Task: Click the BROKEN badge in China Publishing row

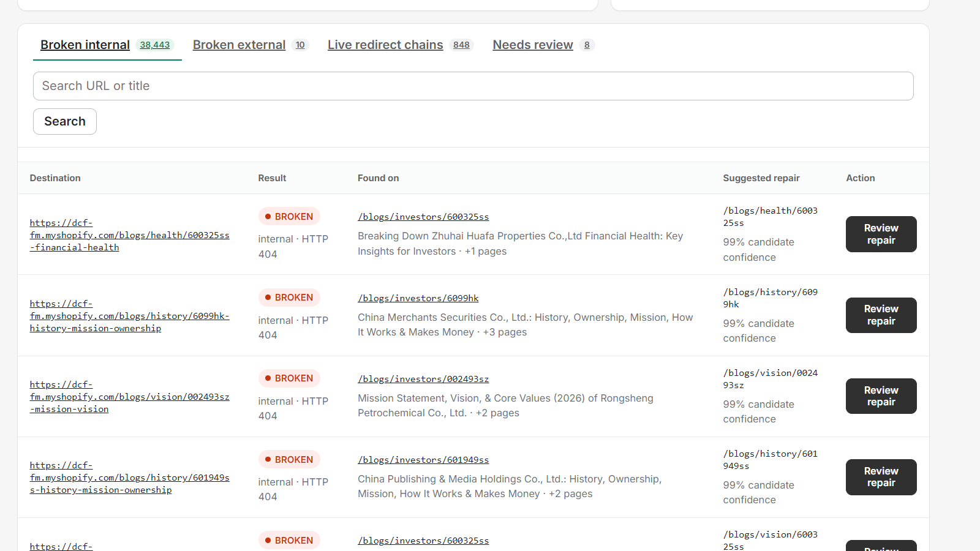Action: click(x=289, y=460)
